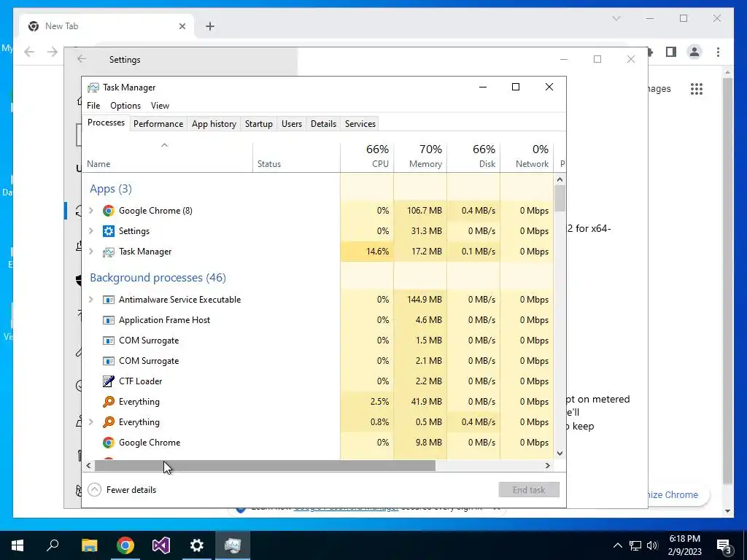
Task: Show hidden system tray icons
Action: click(x=617, y=545)
